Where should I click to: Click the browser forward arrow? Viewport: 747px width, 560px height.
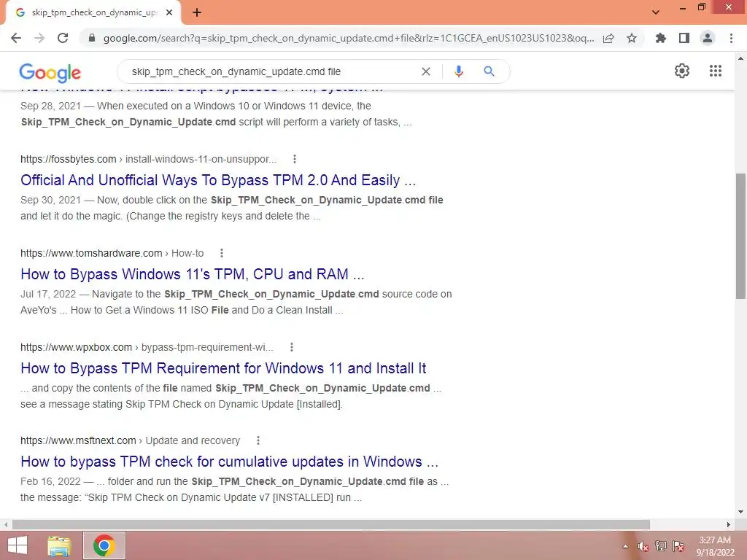pos(39,38)
